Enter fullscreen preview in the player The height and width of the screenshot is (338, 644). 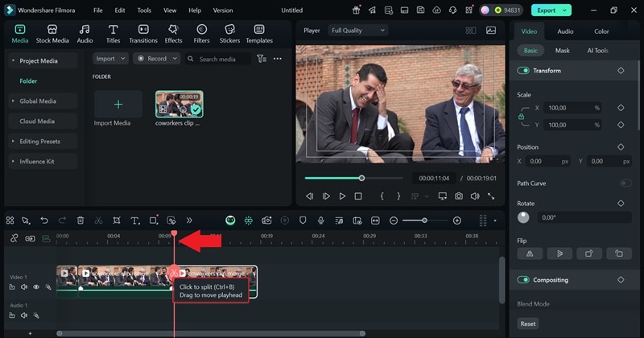click(x=491, y=196)
